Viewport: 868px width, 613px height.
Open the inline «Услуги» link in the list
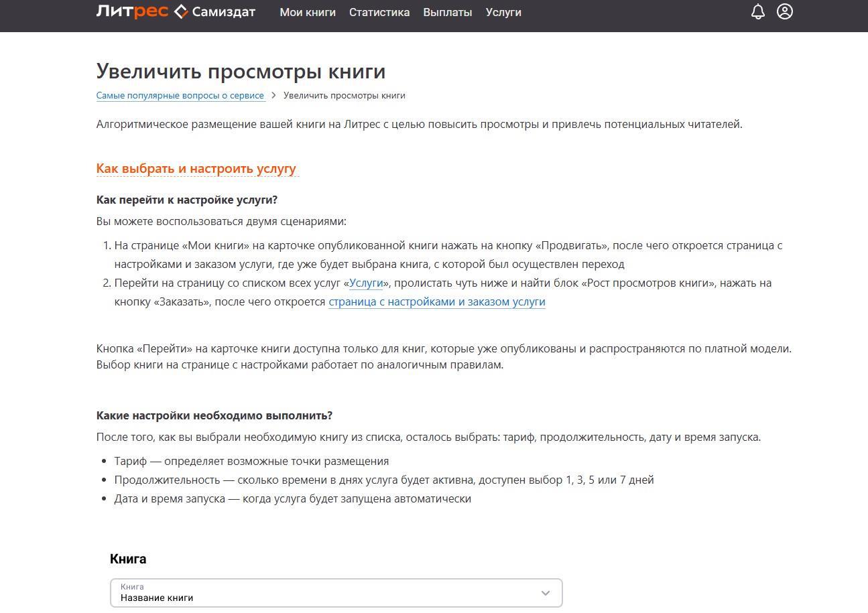click(366, 283)
